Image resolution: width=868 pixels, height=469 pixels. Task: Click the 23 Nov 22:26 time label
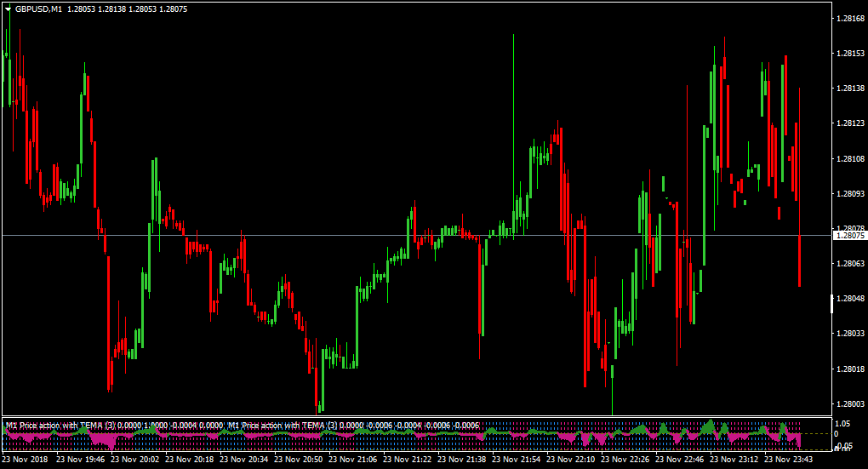click(625, 459)
